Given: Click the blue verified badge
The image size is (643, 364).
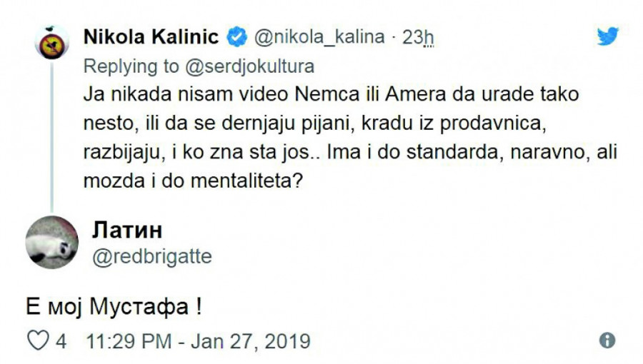Looking at the screenshot, I should coord(239,36).
